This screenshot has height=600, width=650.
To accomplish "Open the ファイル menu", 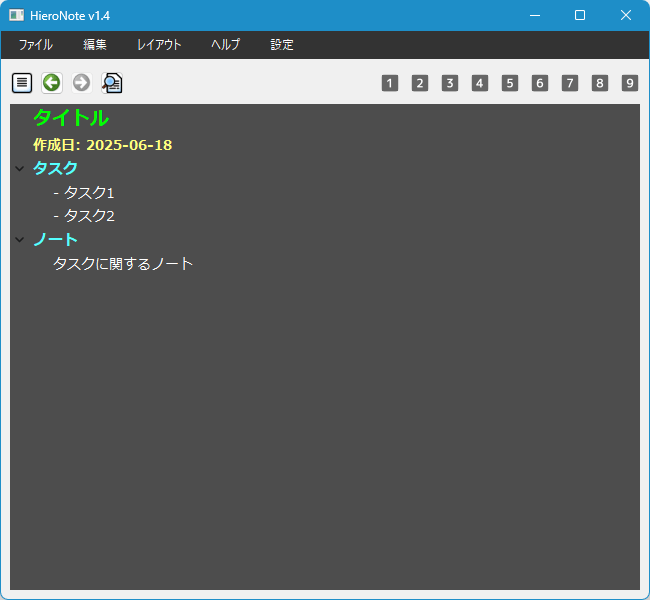I will pos(36,44).
